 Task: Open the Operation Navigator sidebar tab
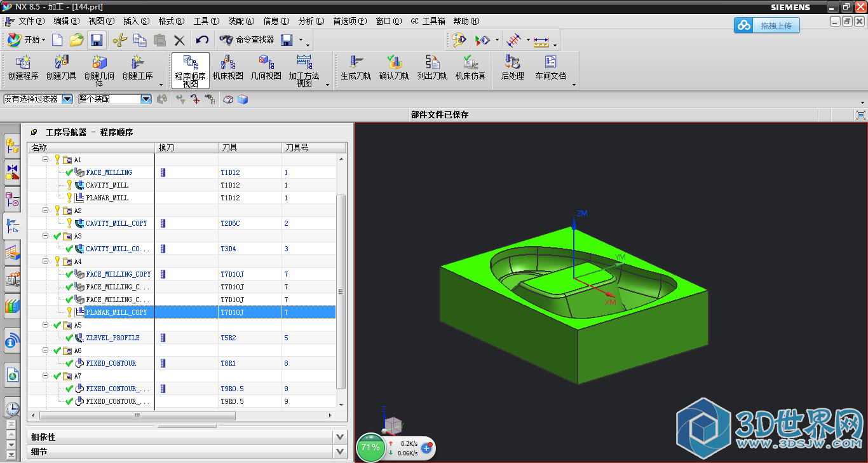pyautogui.click(x=12, y=225)
